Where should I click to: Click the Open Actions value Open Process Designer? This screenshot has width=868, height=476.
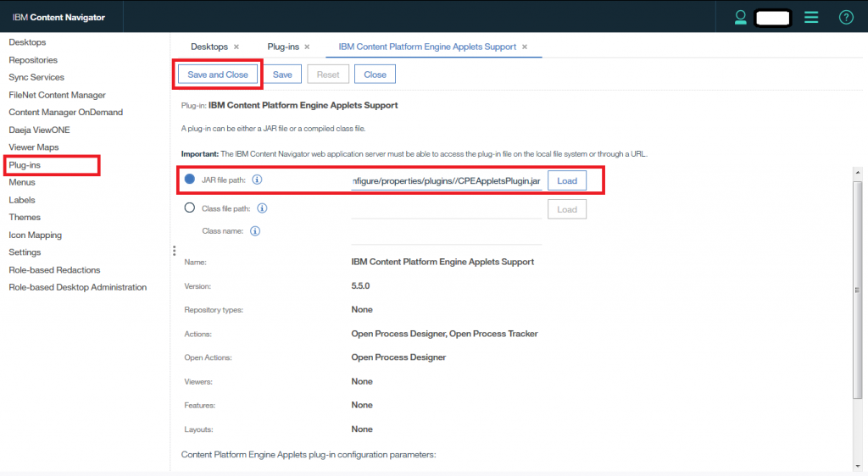pos(398,357)
